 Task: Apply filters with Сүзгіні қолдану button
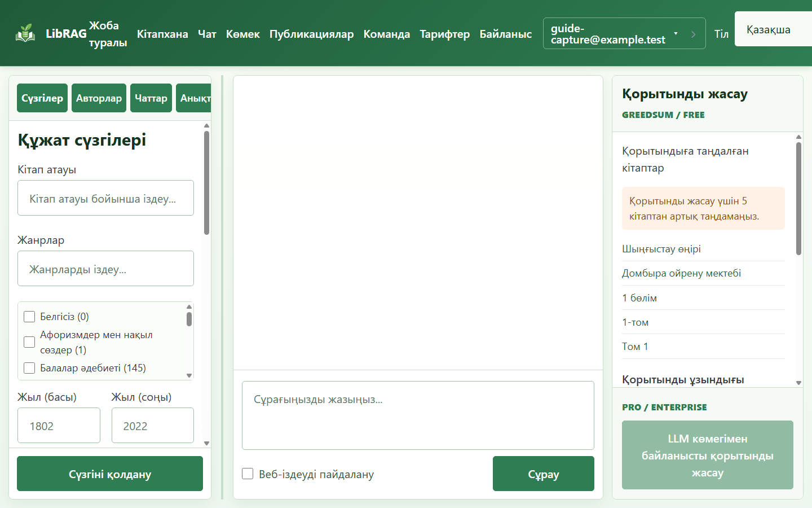(110, 474)
